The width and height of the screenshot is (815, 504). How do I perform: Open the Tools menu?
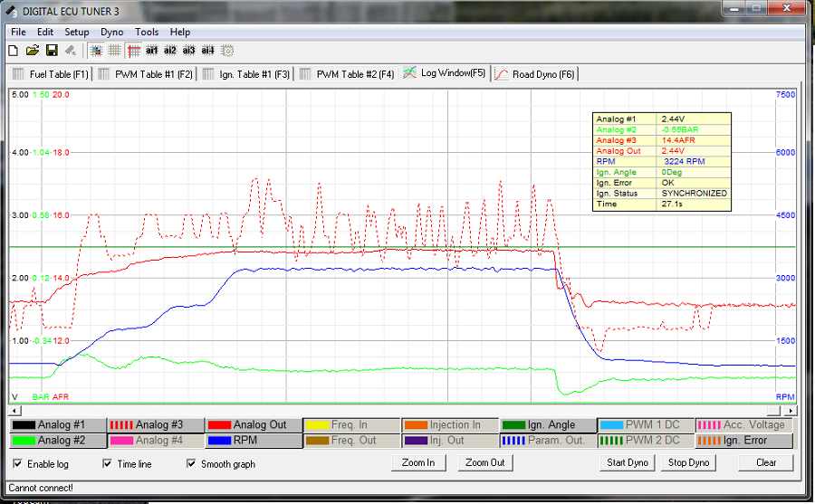147,32
